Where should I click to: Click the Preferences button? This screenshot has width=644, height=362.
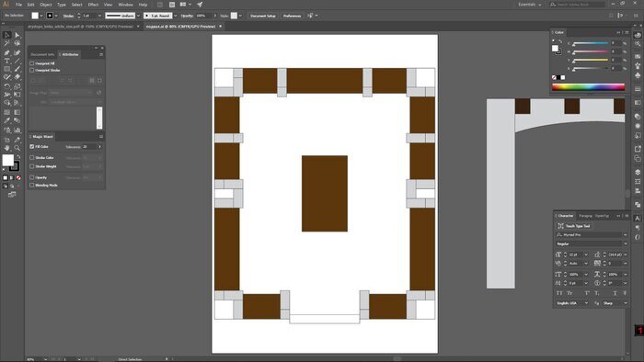tap(292, 16)
